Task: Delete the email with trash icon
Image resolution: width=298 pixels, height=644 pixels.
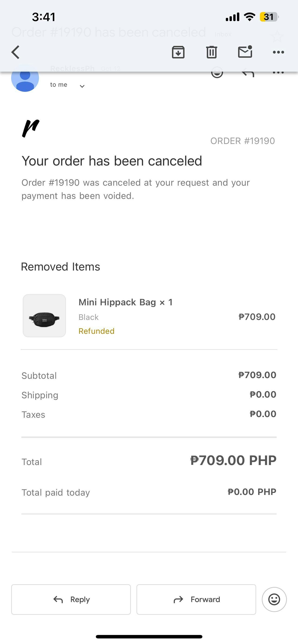Action: click(x=211, y=52)
